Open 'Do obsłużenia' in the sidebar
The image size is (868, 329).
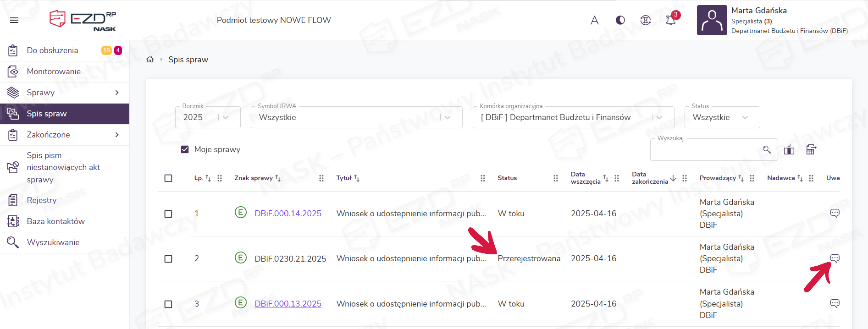52,50
